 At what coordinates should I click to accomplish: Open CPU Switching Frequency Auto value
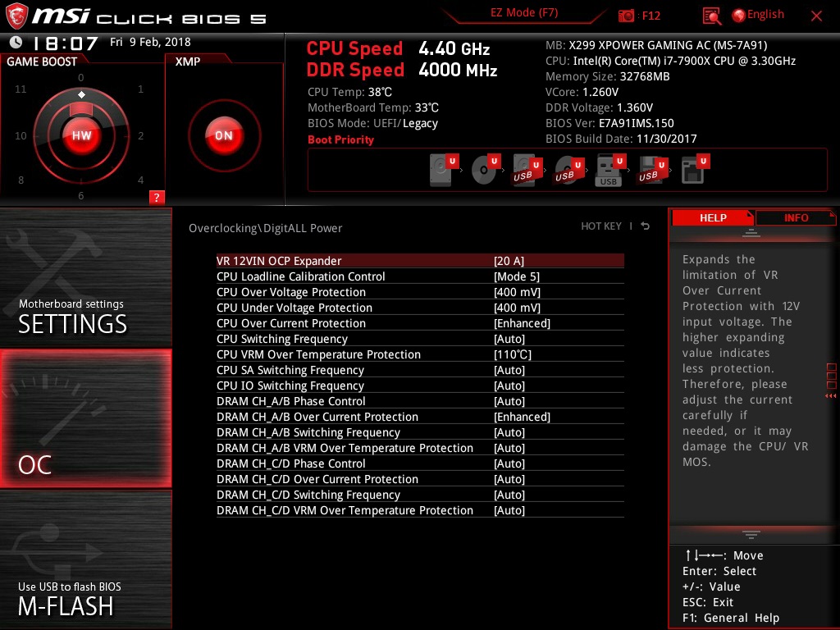click(x=509, y=339)
